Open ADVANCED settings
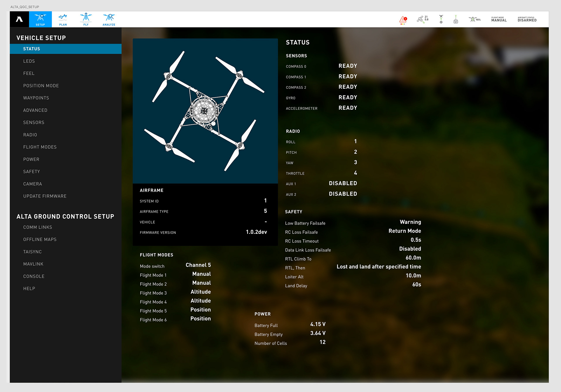The image size is (561, 392). tap(35, 110)
